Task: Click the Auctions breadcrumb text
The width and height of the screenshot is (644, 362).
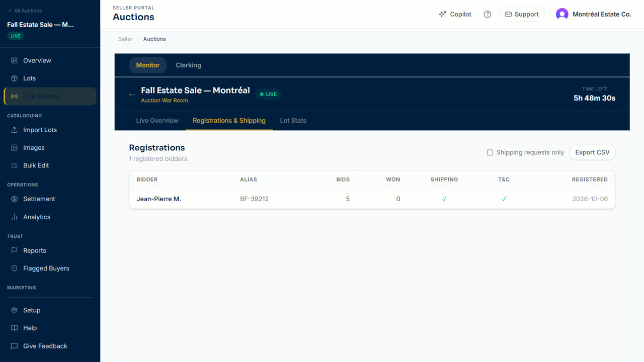Action: point(154,39)
